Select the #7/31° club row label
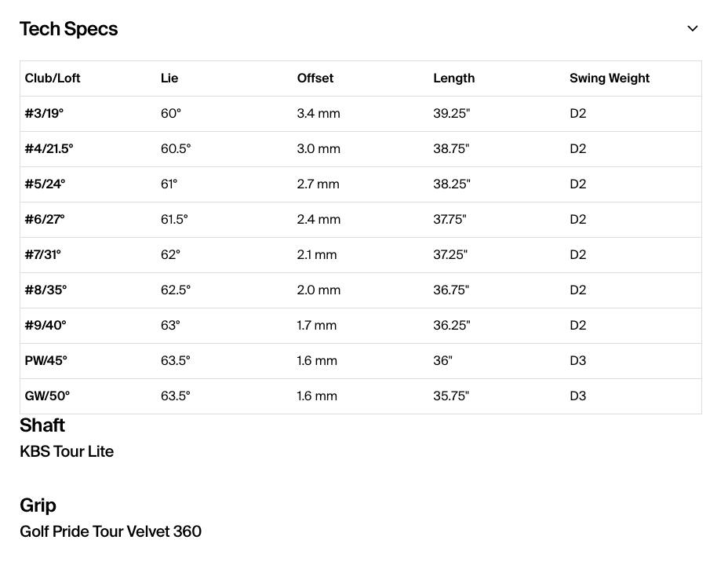This screenshot has width=728, height=569. click(x=42, y=254)
